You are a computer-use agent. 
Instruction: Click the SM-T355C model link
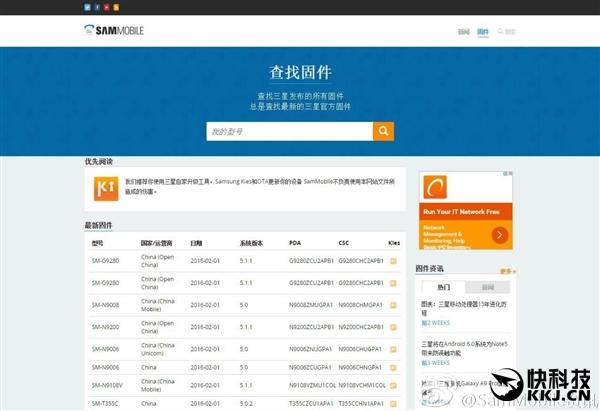tap(105, 403)
